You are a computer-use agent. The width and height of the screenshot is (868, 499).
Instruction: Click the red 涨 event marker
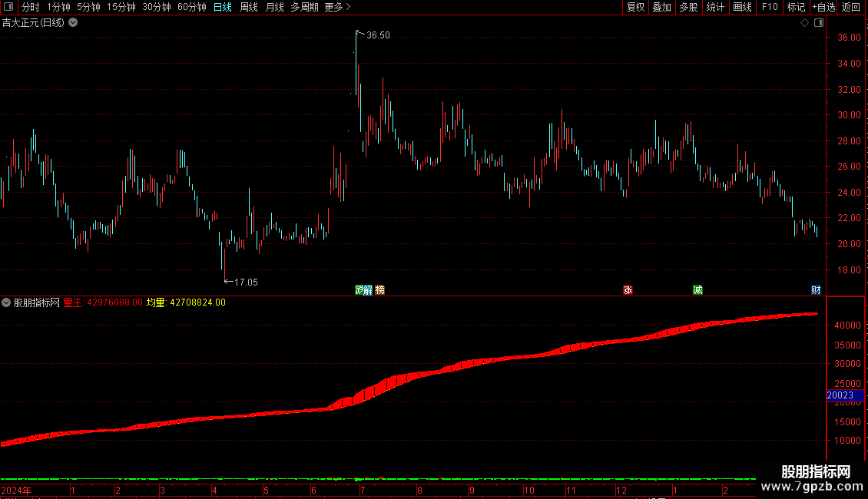coord(628,290)
